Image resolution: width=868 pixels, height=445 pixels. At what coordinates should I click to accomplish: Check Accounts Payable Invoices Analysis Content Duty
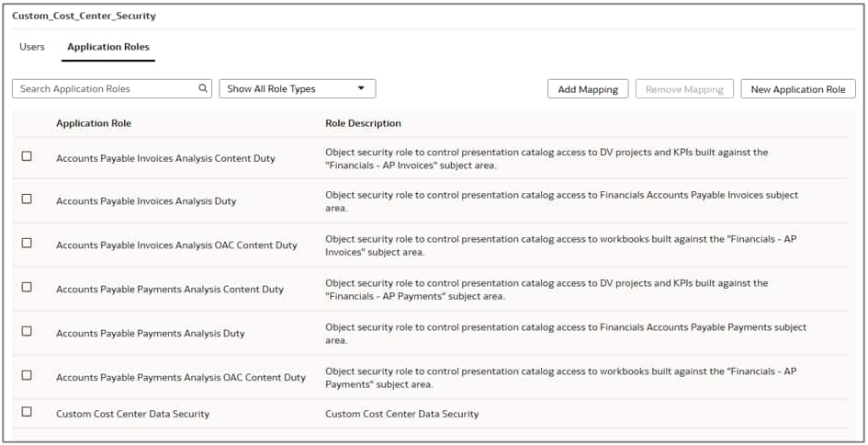27,156
